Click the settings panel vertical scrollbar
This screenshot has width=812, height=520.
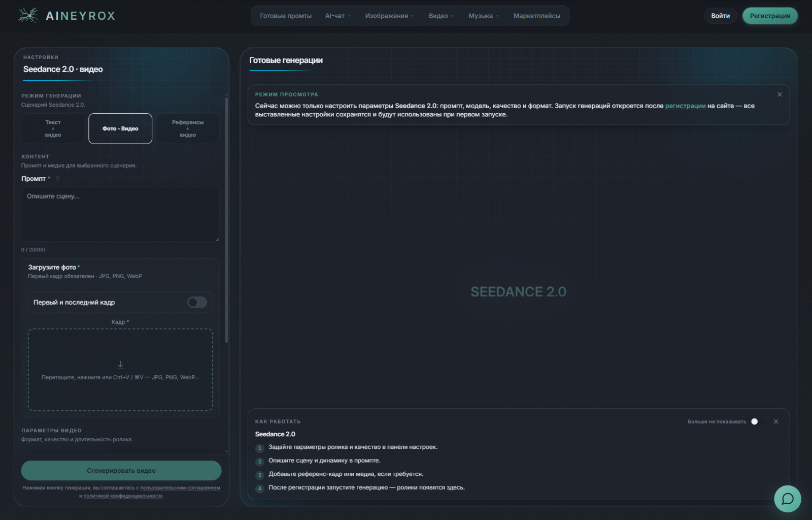pyautogui.click(x=226, y=220)
